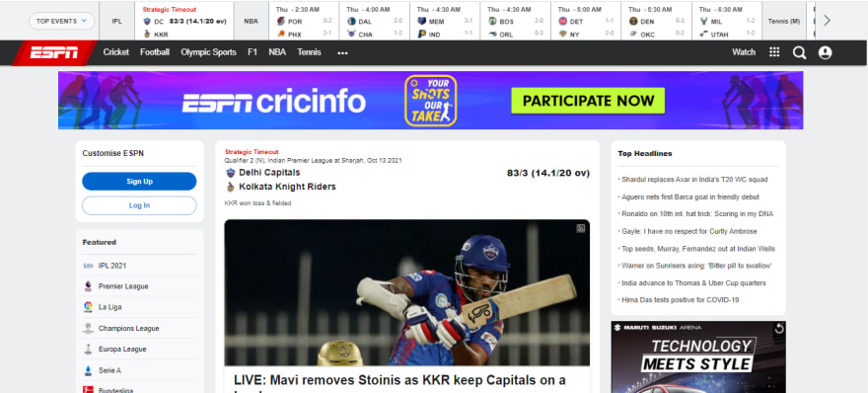Open DC vs KKR score card

coord(184,22)
